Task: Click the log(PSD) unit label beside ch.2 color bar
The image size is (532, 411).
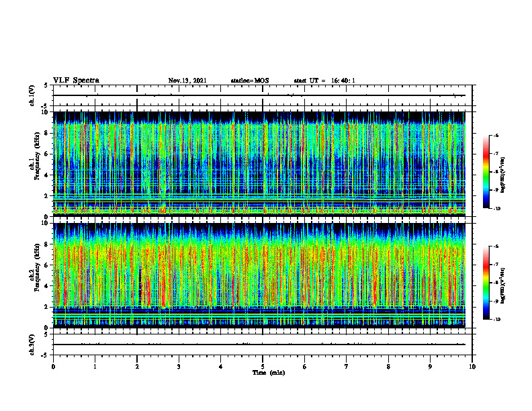Action: (503, 285)
